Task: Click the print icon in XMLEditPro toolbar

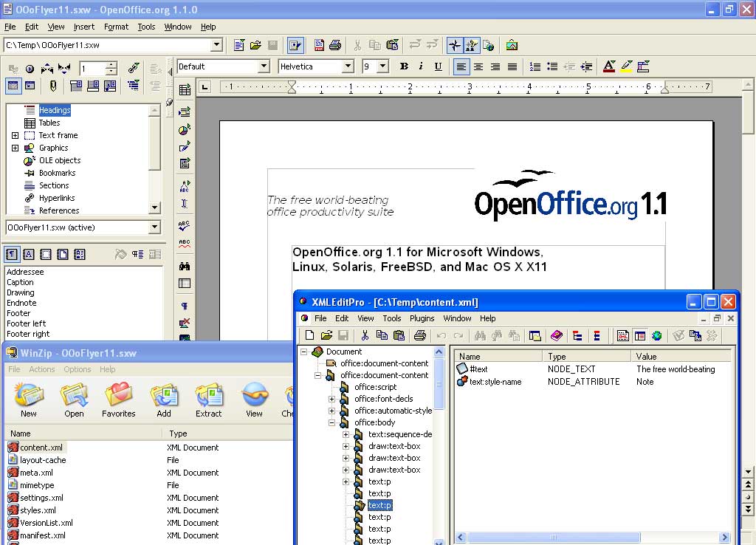Action: click(420, 336)
